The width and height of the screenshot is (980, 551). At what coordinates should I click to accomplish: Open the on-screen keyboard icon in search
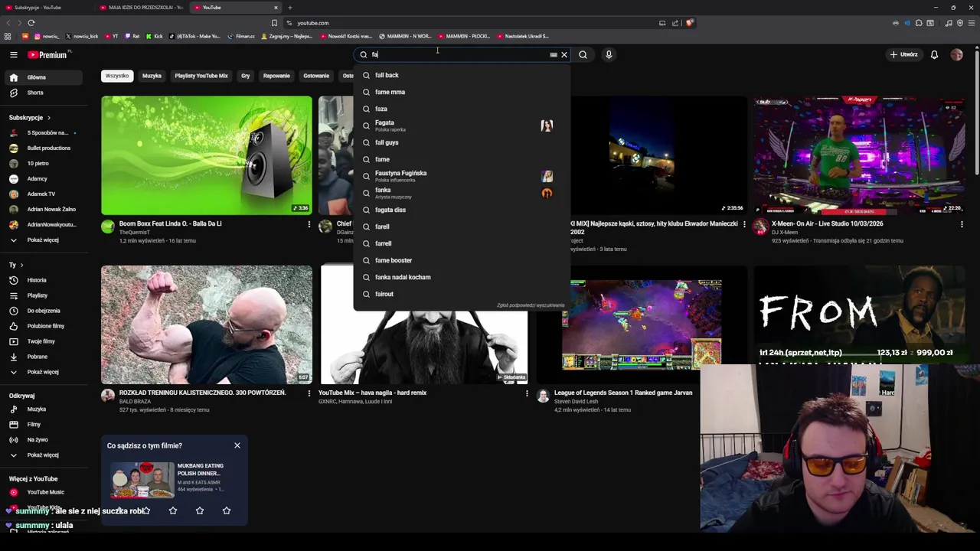(554, 54)
